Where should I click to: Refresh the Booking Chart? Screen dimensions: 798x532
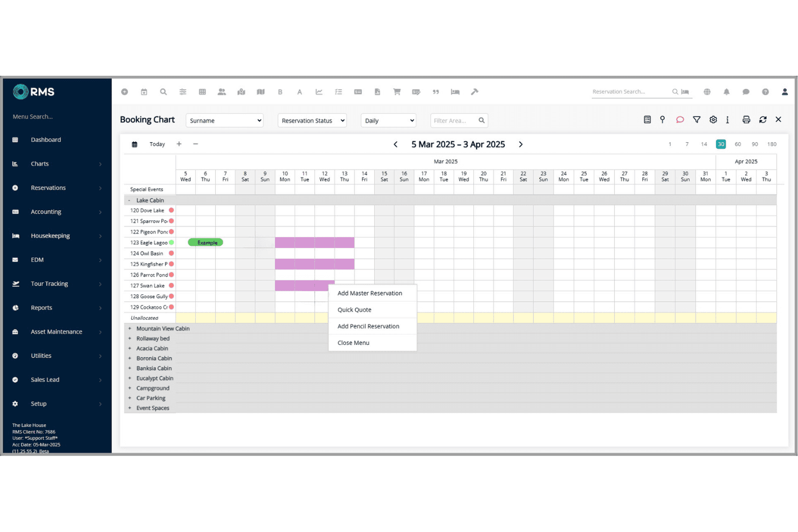[762, 120]
